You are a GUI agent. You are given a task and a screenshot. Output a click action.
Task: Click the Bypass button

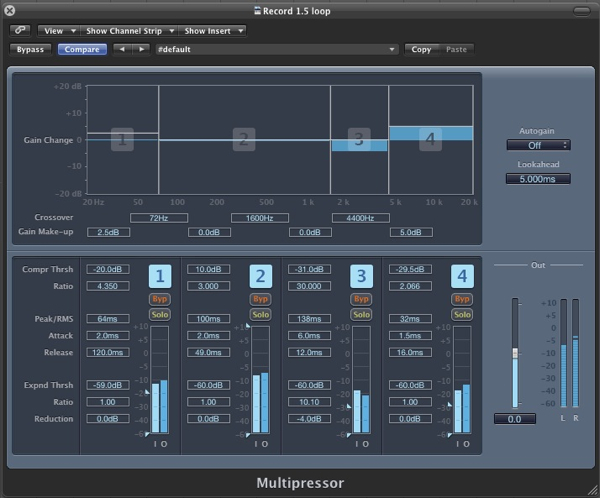[x=30, y=49]
